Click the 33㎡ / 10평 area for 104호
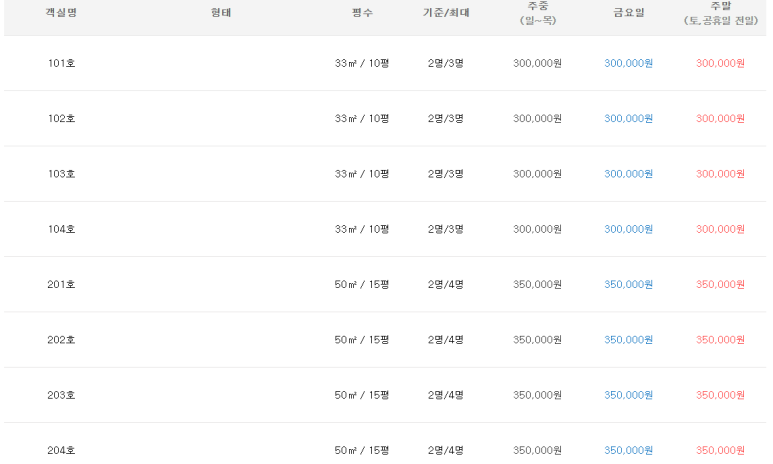The image size is (773, 464). [362, 229]
